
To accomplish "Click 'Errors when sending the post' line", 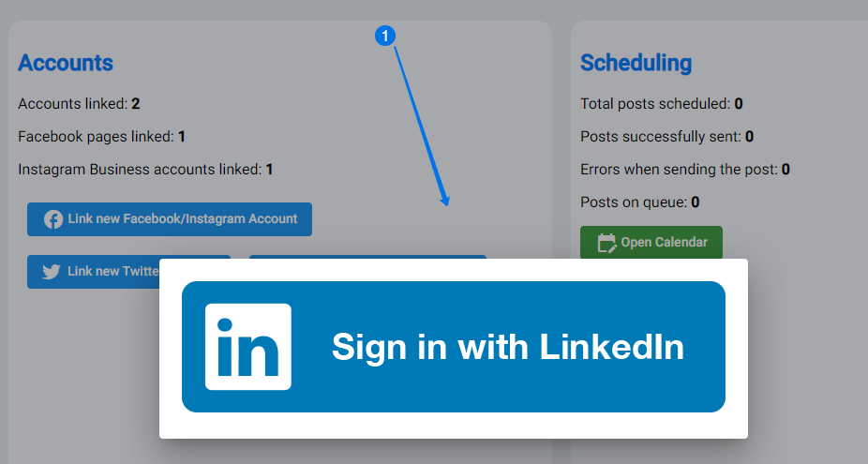I will click(x=685, y=169).
